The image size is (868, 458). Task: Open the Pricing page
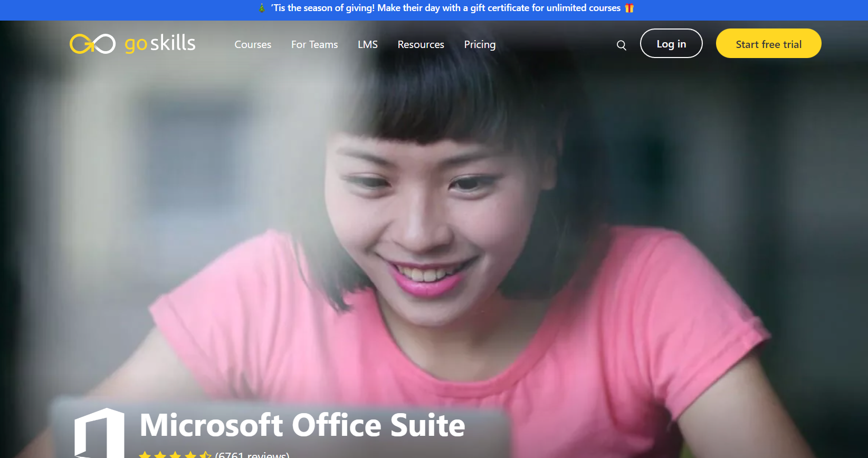click(x=480, y=45)
